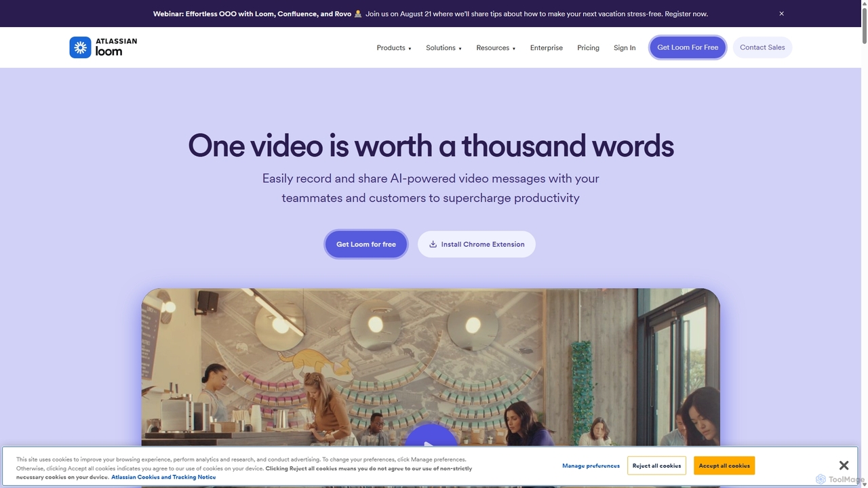Reject all cookies
This screenshot has height=488, width=868.
656,466
